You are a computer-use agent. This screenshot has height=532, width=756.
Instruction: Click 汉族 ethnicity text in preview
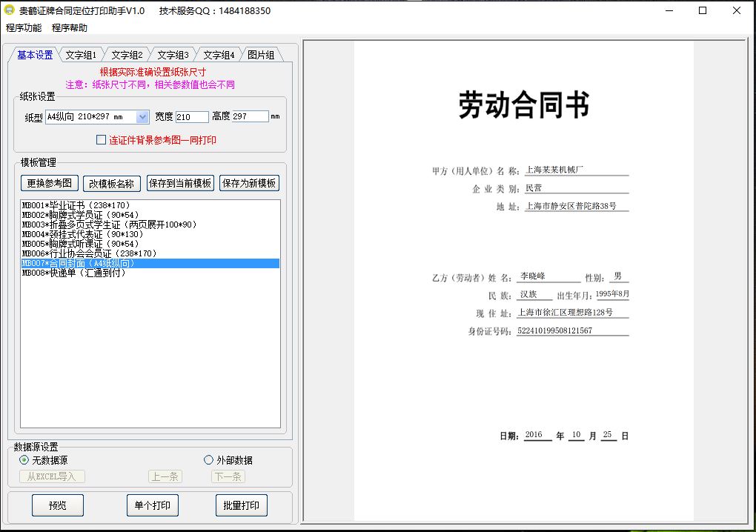pyautogui.click(x=528, y=294)
